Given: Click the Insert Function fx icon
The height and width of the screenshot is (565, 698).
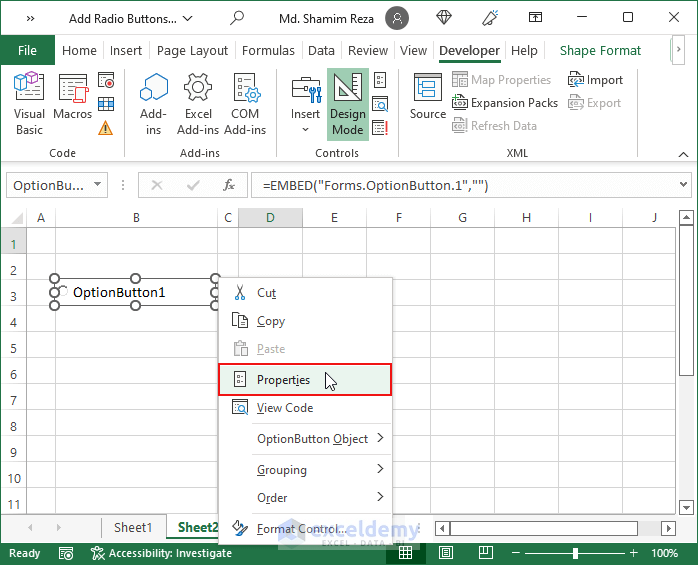Looking at the screenshot, I should coord(229,185).
